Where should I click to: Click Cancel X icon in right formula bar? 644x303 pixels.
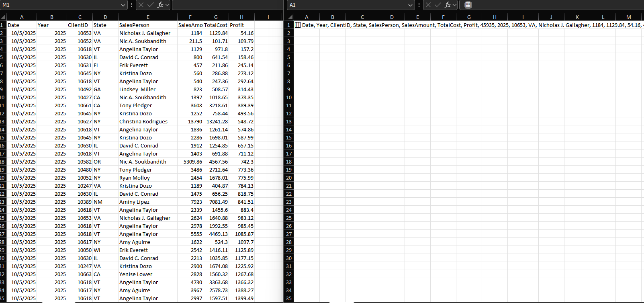(428, 5)
